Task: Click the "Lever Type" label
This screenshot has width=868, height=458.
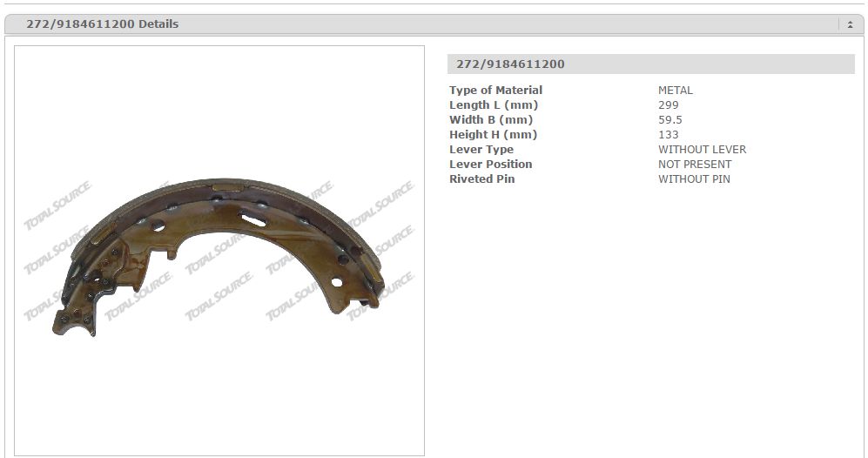Action: [x=481, y=149]
